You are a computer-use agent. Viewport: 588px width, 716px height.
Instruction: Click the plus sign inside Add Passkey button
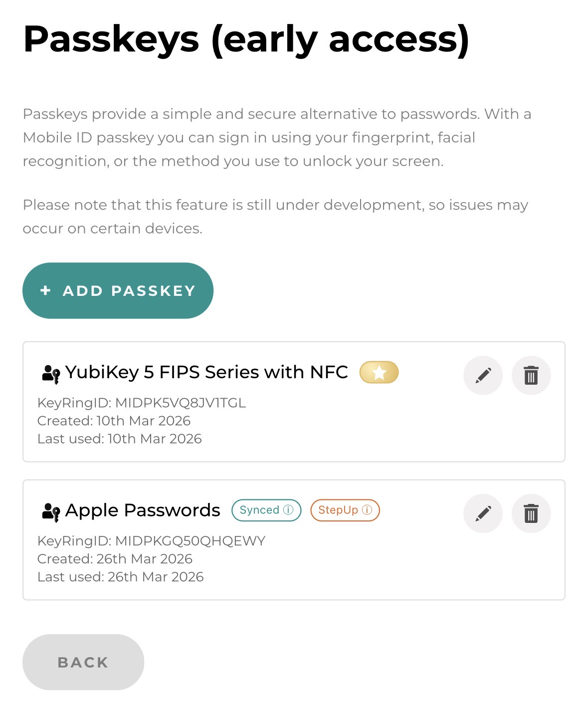(45, 290)
